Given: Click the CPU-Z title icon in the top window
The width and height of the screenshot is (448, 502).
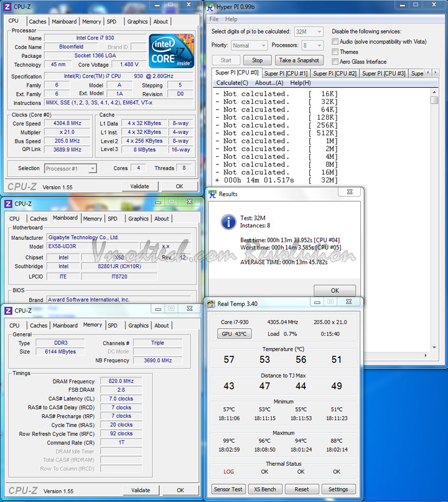Looking at the screenshot, I should tap(7, 6).
